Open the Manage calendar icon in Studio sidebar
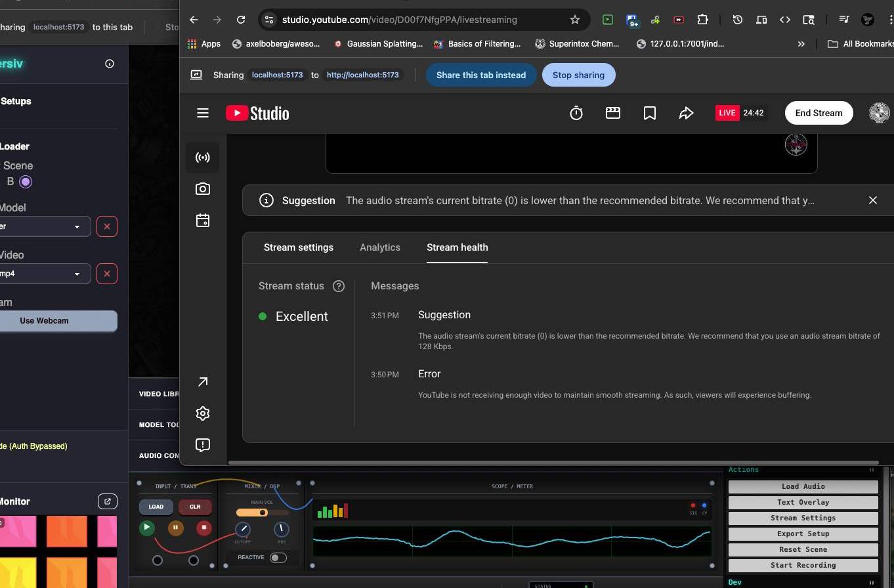This screenshot has height=588, width=894. tap(203, 220)
